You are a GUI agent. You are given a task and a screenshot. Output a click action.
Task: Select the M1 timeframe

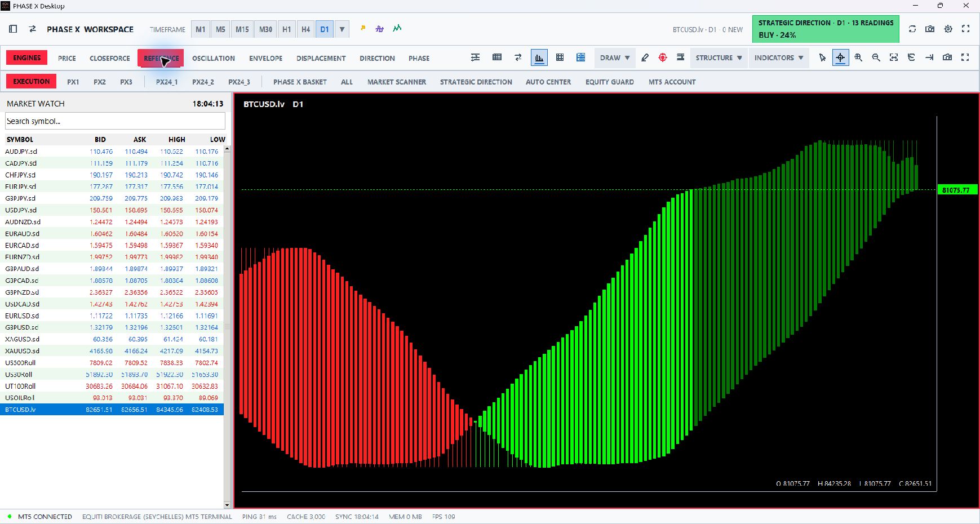[201, 29]
